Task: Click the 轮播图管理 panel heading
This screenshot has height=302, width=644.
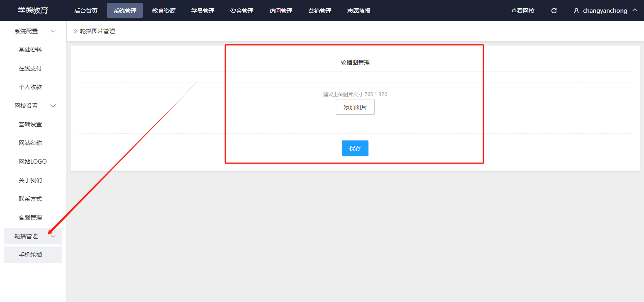Action: point(355,63)
